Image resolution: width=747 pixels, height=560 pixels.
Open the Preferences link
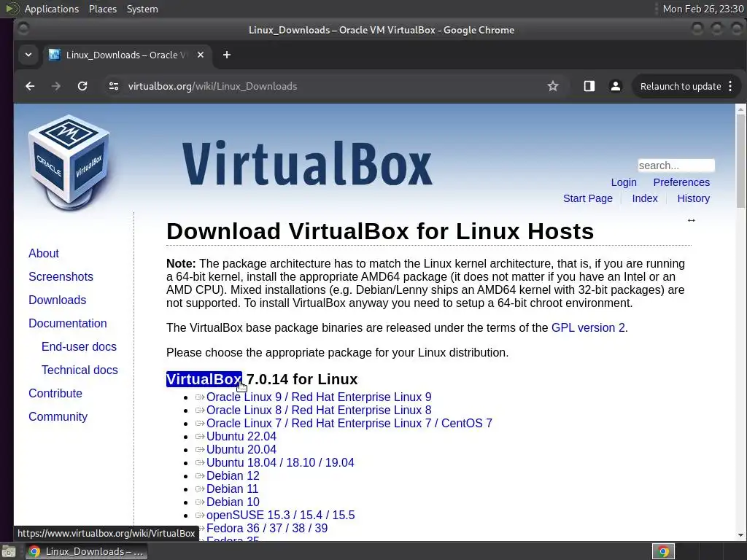(x=681, y=182)
